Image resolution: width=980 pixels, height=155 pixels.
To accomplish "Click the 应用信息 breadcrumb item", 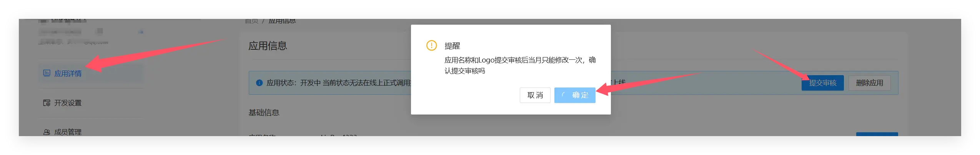I will 282,21.
